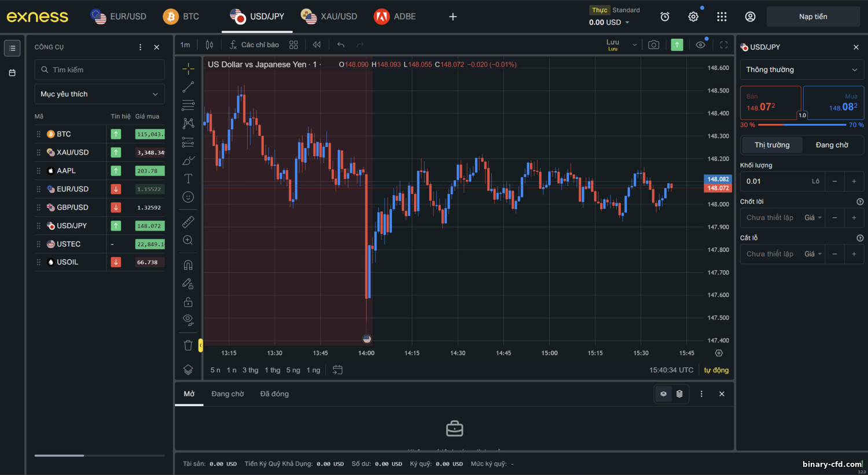Choose the ruler measure tool
The height and width of the screenshot is (475, 868).
coord(188,222)
